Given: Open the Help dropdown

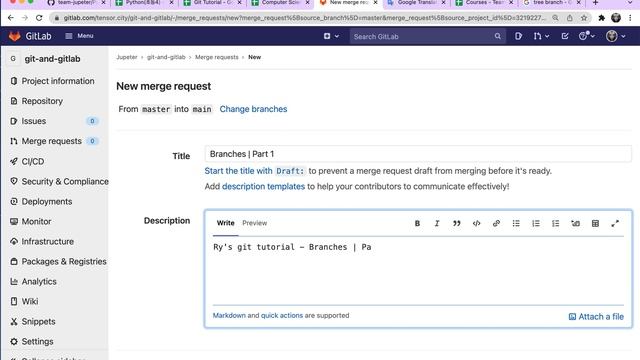Looking at the screenshot, I should point(587,36).
